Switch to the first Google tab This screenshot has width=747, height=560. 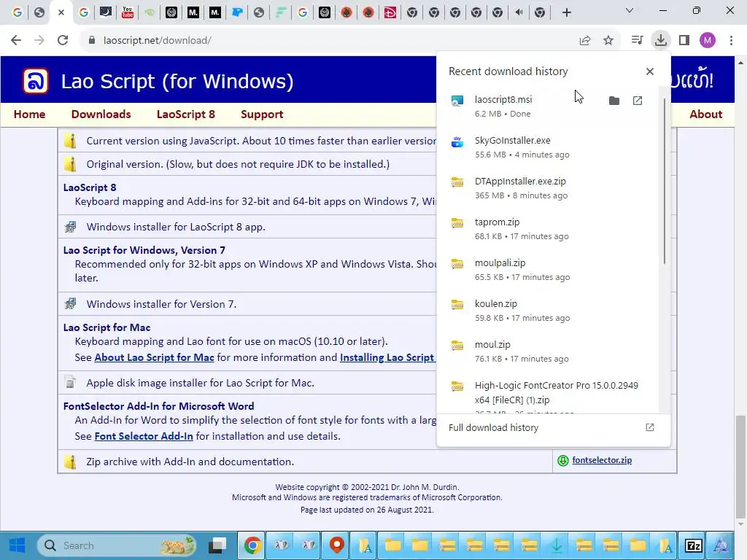click(x=18, y=12)
